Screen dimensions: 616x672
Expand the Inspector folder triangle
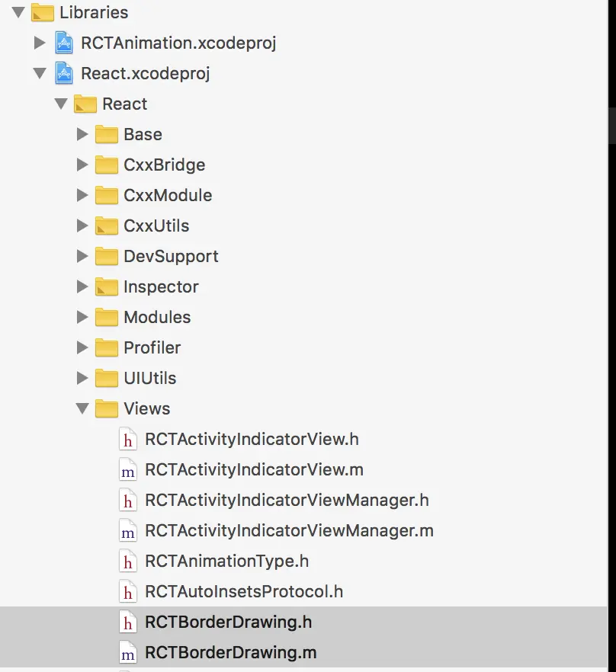coord(82,286)
